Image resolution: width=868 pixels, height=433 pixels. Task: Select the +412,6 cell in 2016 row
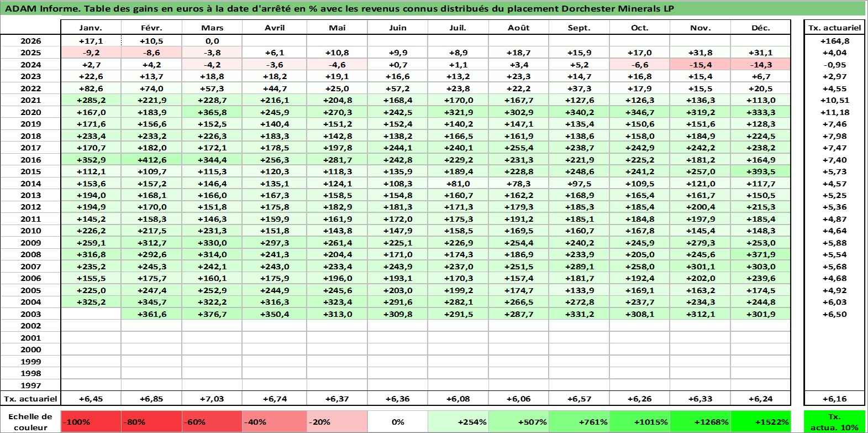click(x=151, y=160)
